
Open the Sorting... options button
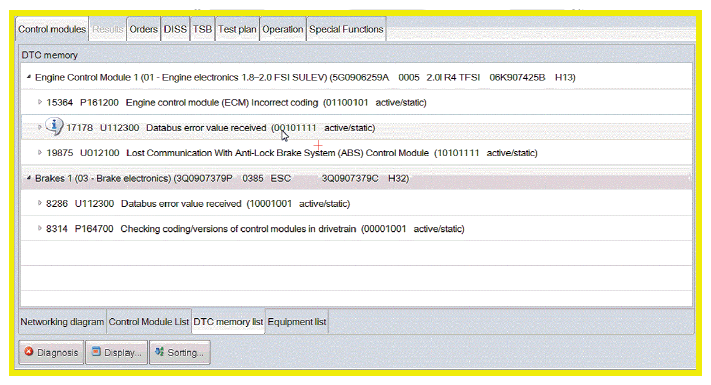tap(180, 352)
